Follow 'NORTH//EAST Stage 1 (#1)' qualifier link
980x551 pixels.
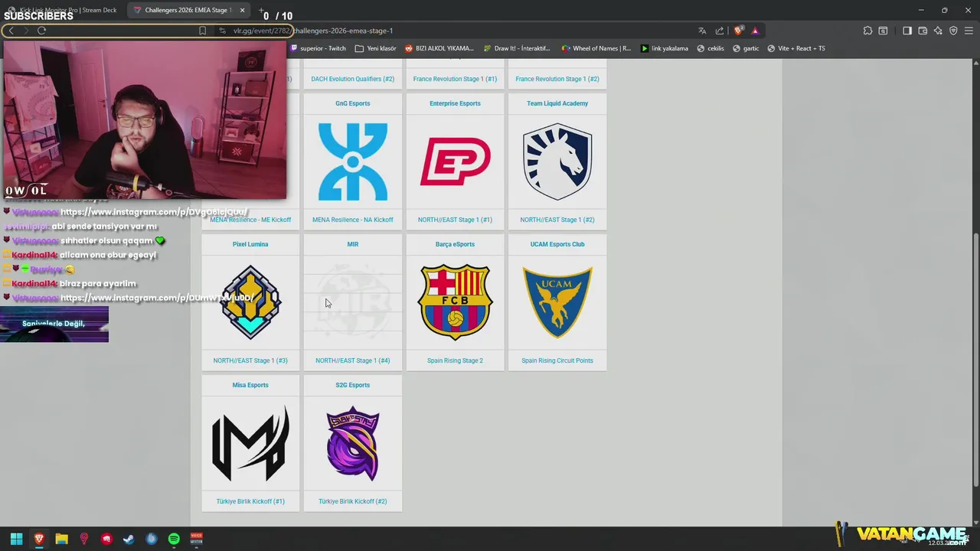click(x=455, y=220)
